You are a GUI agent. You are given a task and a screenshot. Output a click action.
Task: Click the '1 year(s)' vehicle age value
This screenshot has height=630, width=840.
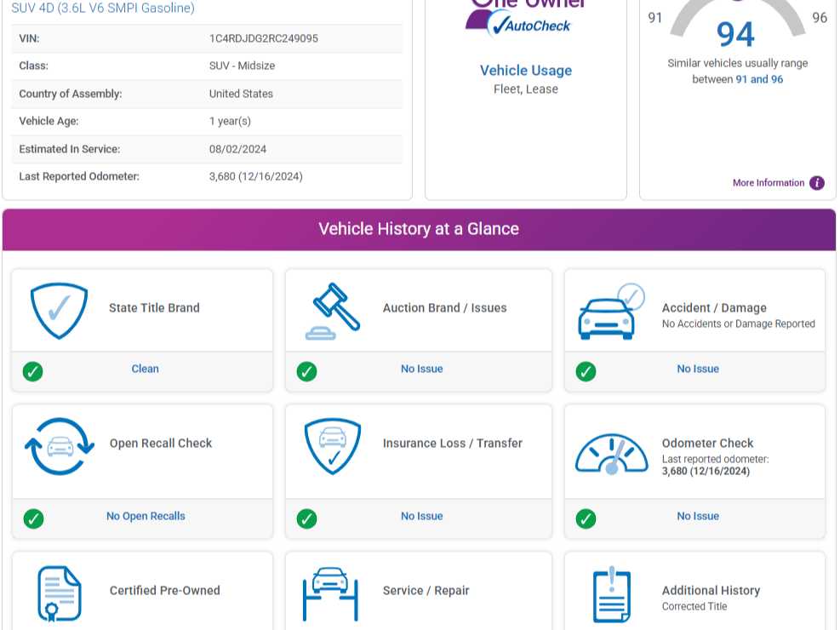pos(230,122)
